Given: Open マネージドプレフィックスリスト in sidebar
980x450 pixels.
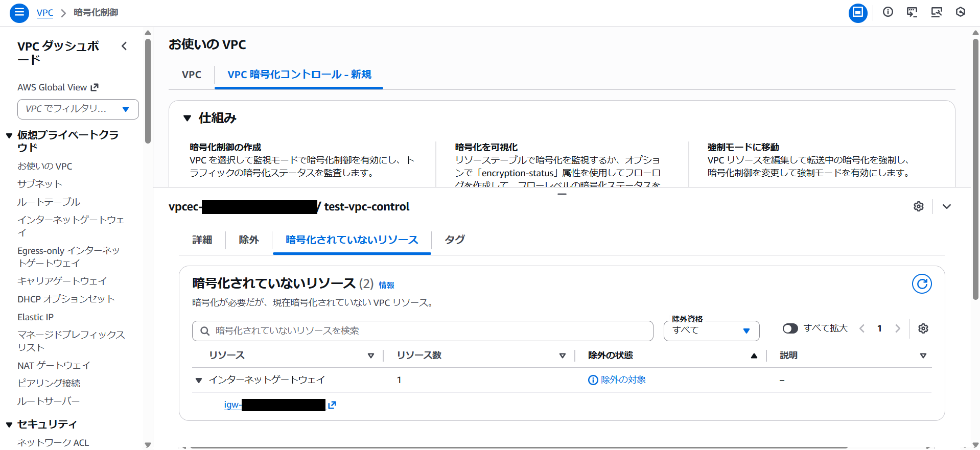Looking at the screenshot, I should [71, 341].
